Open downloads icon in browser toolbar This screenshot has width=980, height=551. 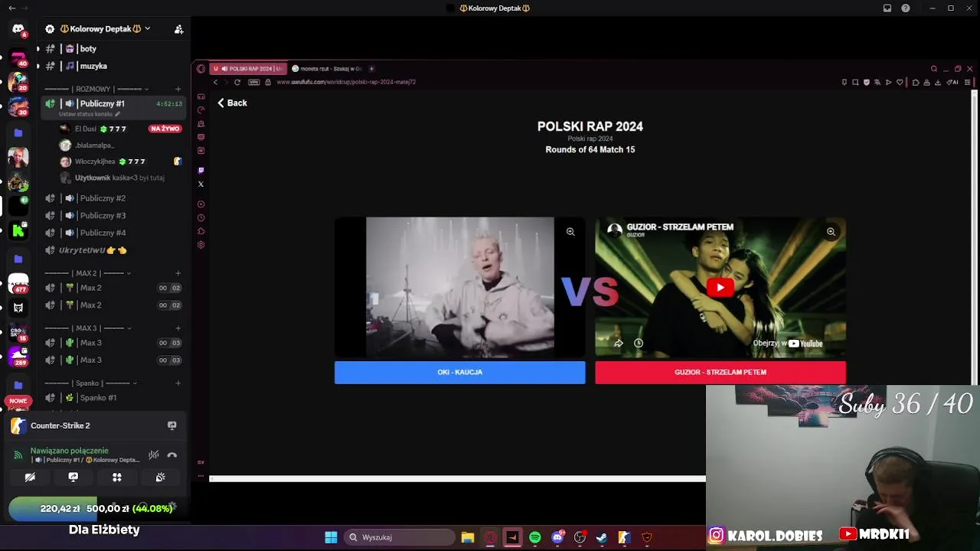[938, 82]
